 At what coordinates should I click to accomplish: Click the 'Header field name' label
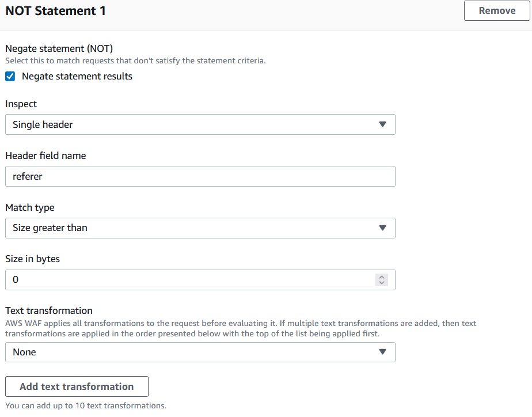(x=45, y=156)
